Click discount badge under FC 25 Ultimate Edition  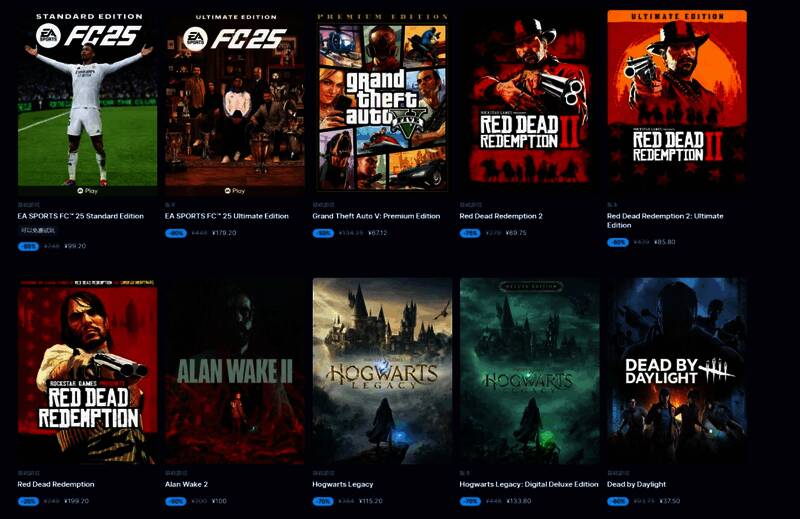point(176,233)
